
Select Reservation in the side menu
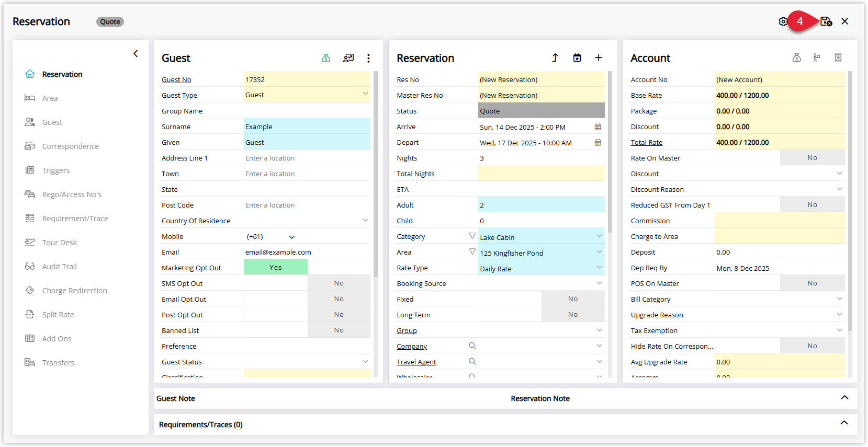point(62,74)
